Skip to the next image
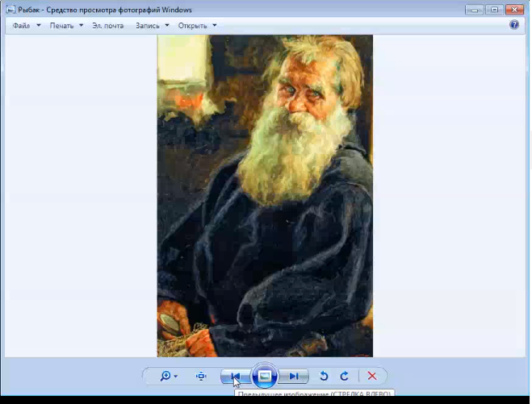This screenshot has height=404, width=532. (295, 376)
